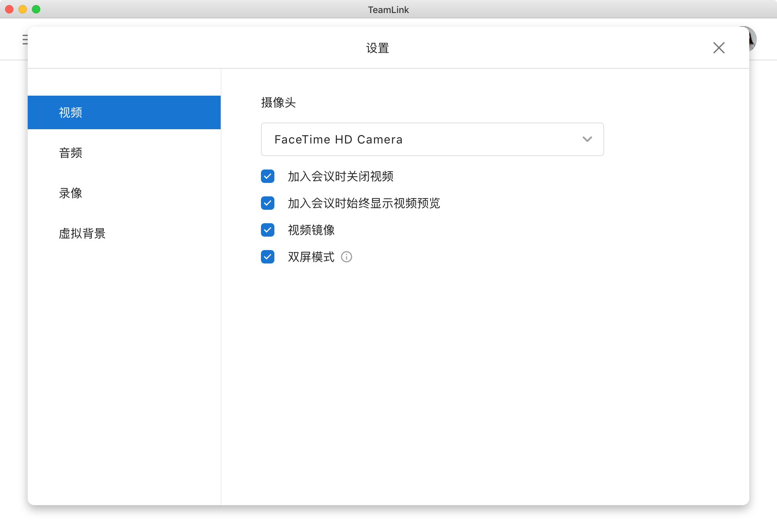Viewport: 777px width, 532px height.
Task: Close the 设置 dialog with the X icon
Action: (x=719, y=48)
